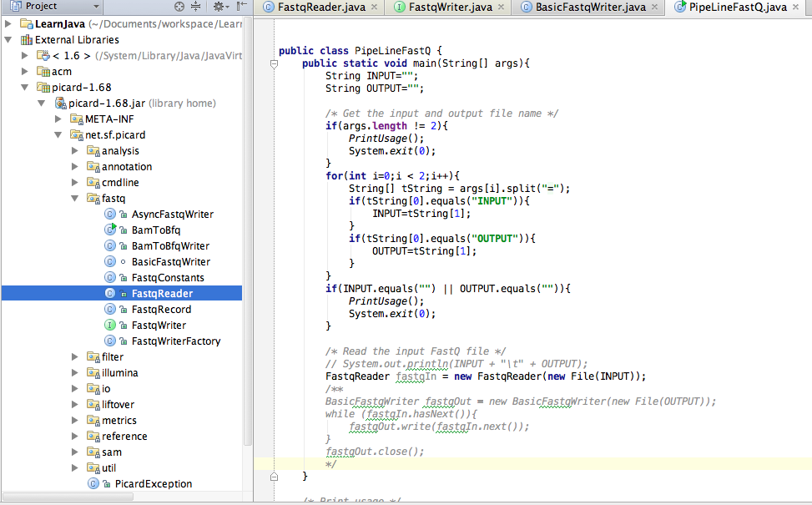The height and width of the screenshot is (505, 812).
Task: Click the BamToBfq class icon
Action: tap(109, 230)
